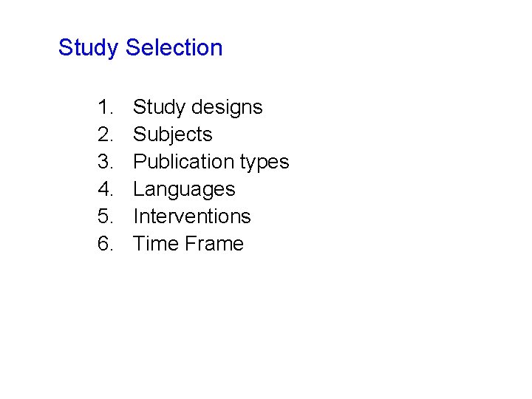
Task: Click the word "Publication" in item three
Action: [183, 161]
